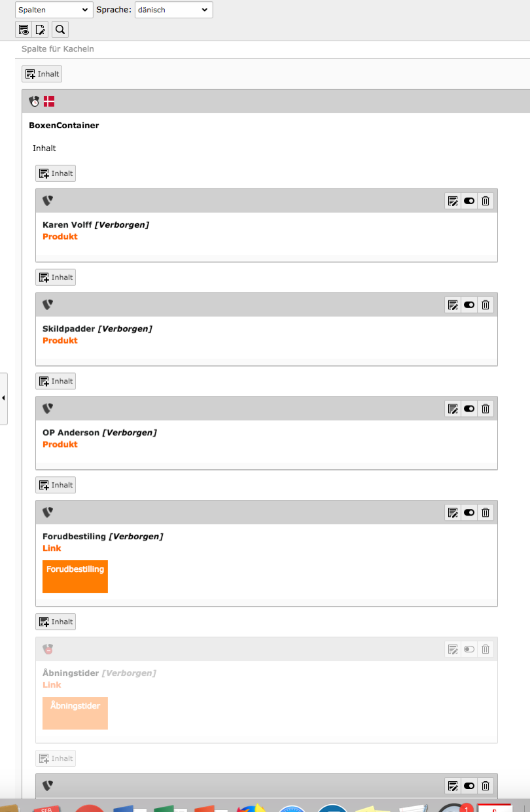Toggle visibility of Skildpadder element
The width and height of the screenshot is (530, 812).
[x=469, y=305]
